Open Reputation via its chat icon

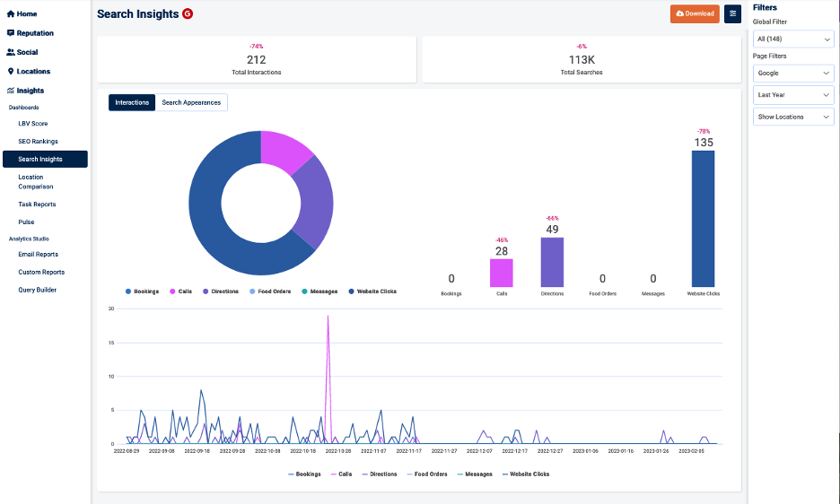pyautogui.click(x=11, y=33)
